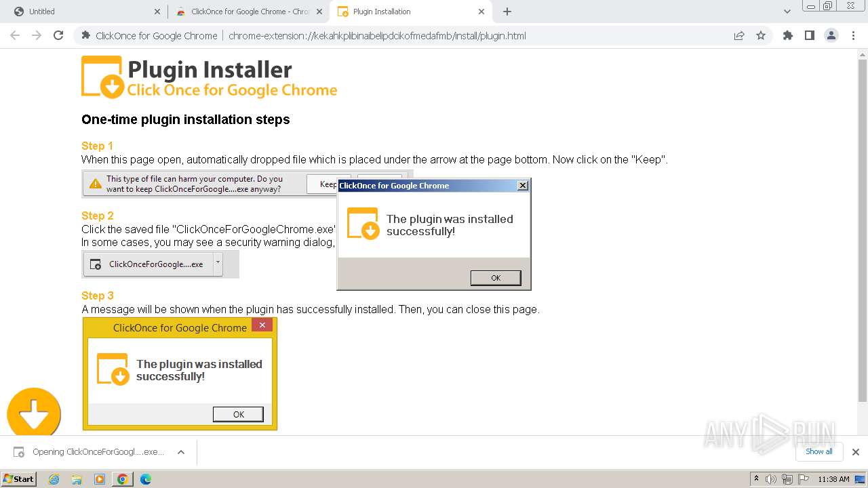The image size is (868, 488).
Task: Show hidden system tray icons
Action: [756, 479]
